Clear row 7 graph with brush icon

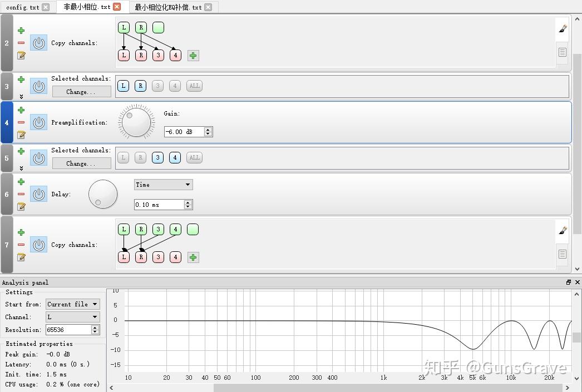(563, 230)
